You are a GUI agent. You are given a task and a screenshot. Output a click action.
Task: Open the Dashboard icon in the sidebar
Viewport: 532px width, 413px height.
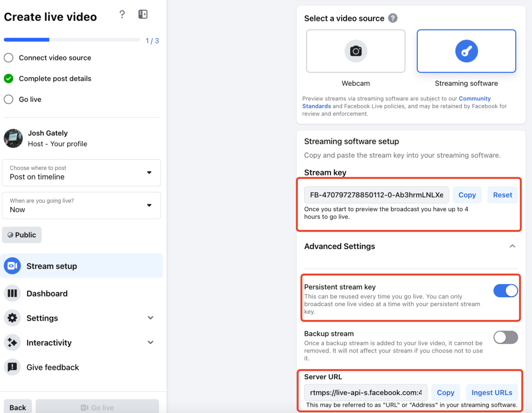(x=12, y=293)
